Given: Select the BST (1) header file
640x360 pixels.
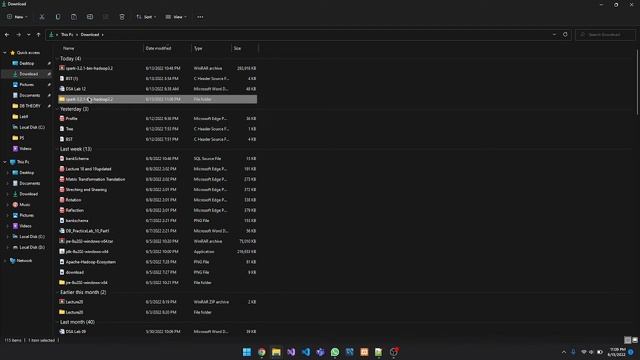Looking at the screenshot, I should (x=158, y=78).
